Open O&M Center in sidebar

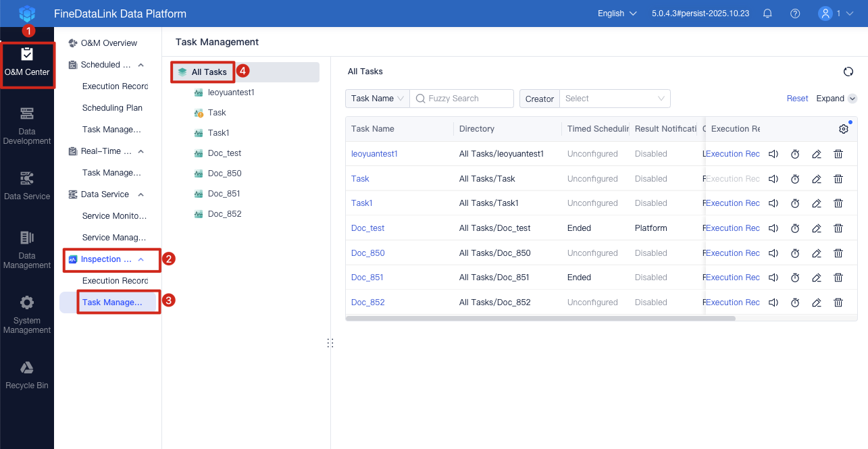coord(27,62)
